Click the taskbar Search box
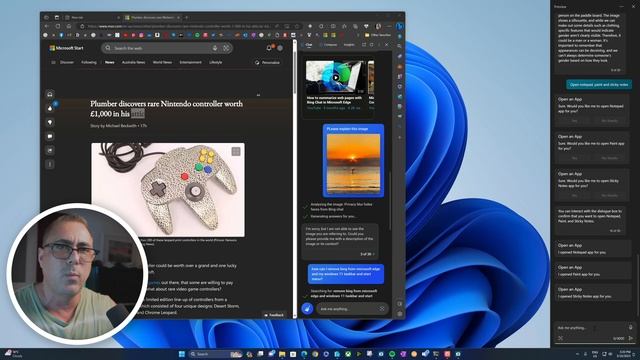This screenshot has width=640, height=360. pos(216,354)
